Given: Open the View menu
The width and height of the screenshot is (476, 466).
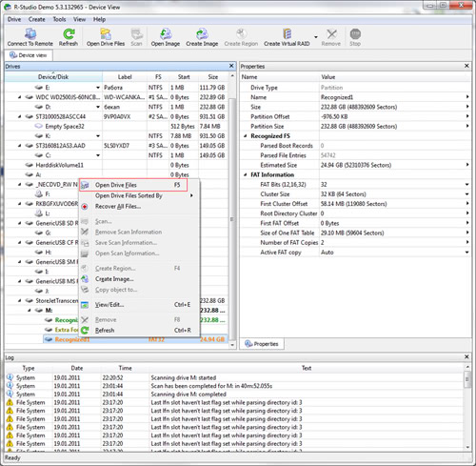Looking at the screenshot, I should pos(79,19).
